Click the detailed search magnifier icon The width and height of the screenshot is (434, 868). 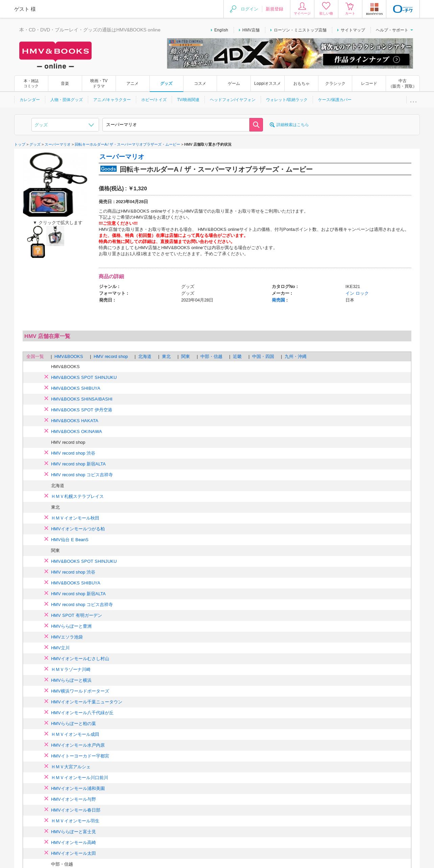pyautogui.click(x=272, y=125)
